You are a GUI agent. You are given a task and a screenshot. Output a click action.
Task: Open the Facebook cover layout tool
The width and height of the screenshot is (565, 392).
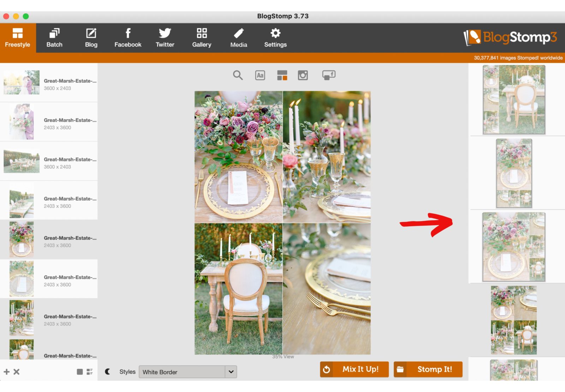point(328,75)
